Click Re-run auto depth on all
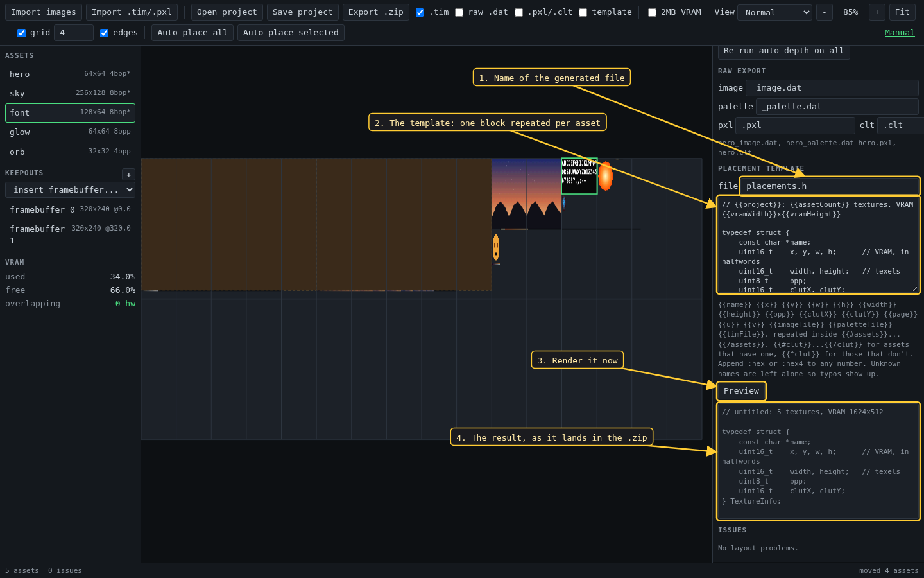Screen dimensions: 924x578 pos(783,51)
